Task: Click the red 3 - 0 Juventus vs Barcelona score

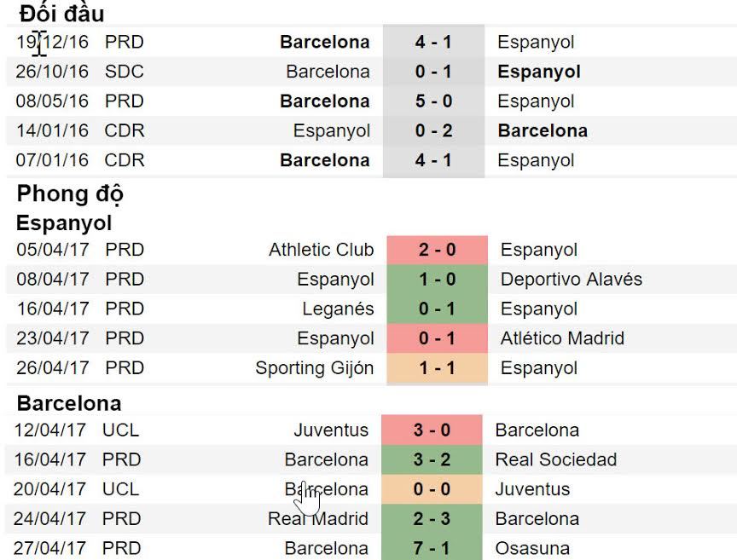Action: click(432, 430)
